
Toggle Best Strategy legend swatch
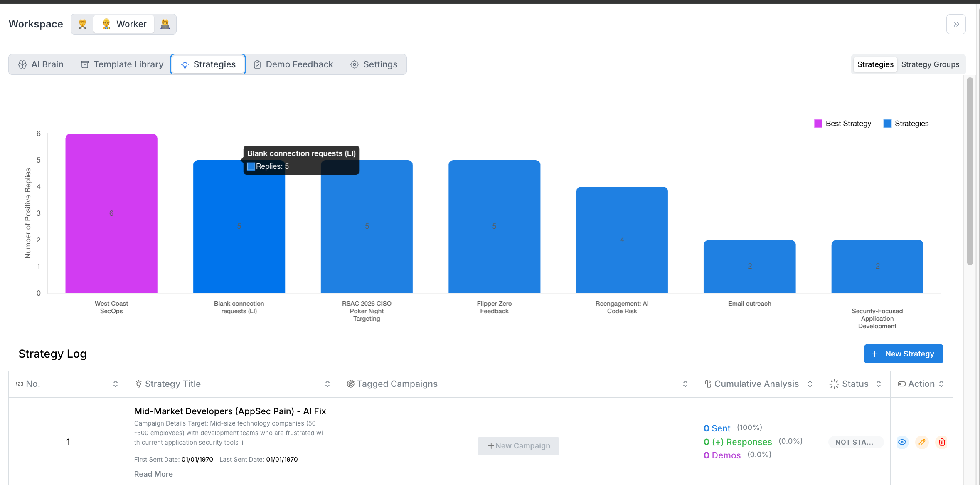(818, 124)
